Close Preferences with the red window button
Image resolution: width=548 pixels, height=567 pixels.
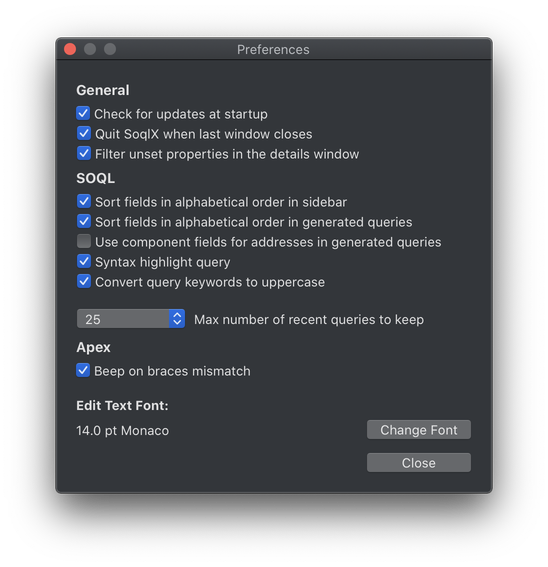(x=70, y=49)
